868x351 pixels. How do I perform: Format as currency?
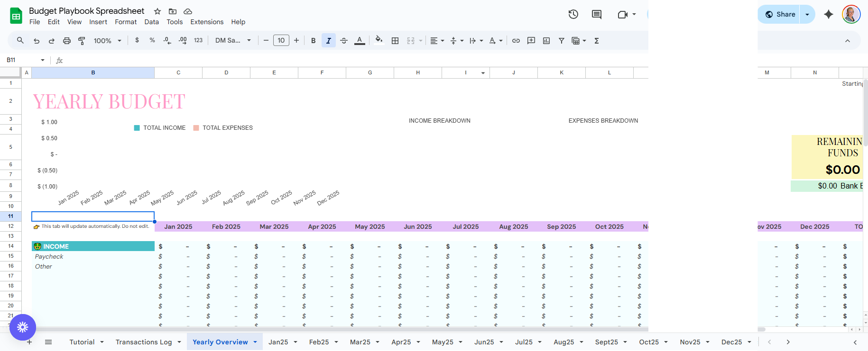click(137, 40)
